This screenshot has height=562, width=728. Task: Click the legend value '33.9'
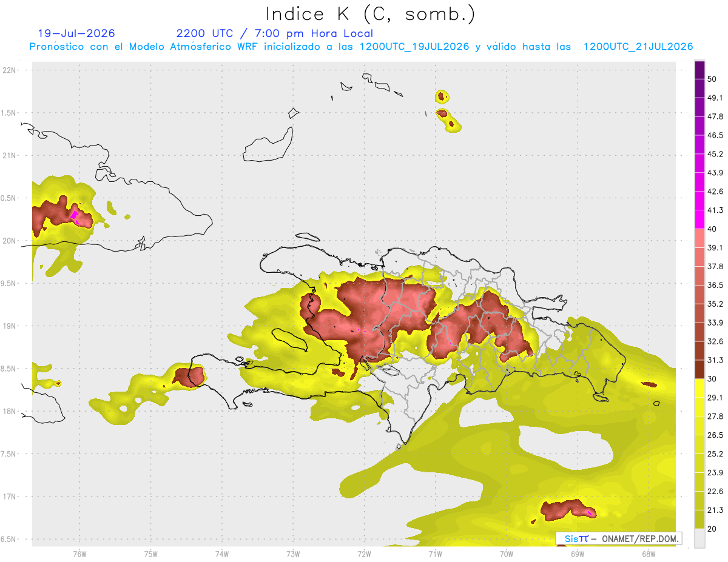tap(715, 323)
